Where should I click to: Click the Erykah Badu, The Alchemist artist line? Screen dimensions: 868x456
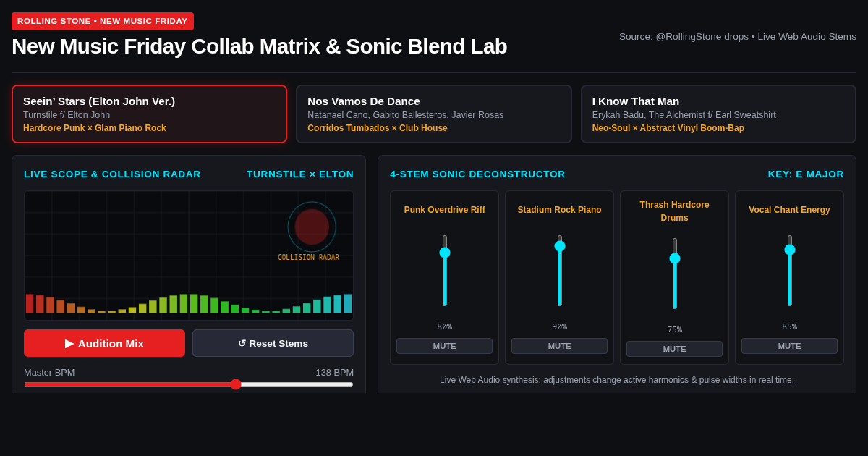click(684, 115)
